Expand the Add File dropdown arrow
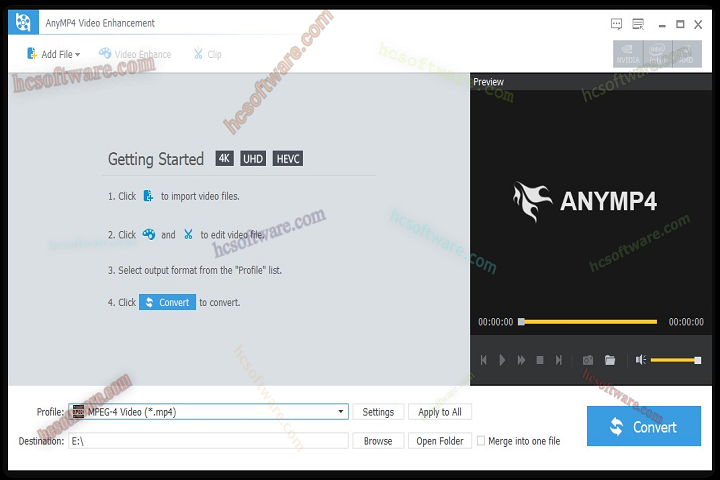This screenshot has height=480, width=720. point(78,55)
